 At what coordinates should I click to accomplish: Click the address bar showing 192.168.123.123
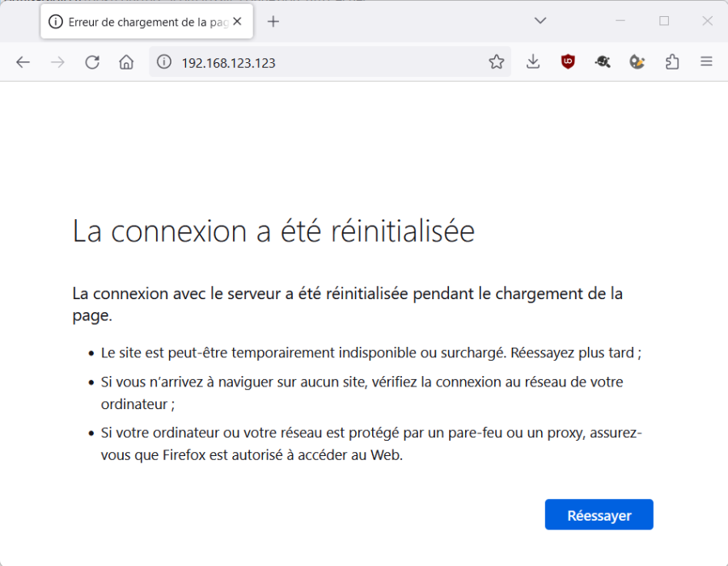click(324, 62)
